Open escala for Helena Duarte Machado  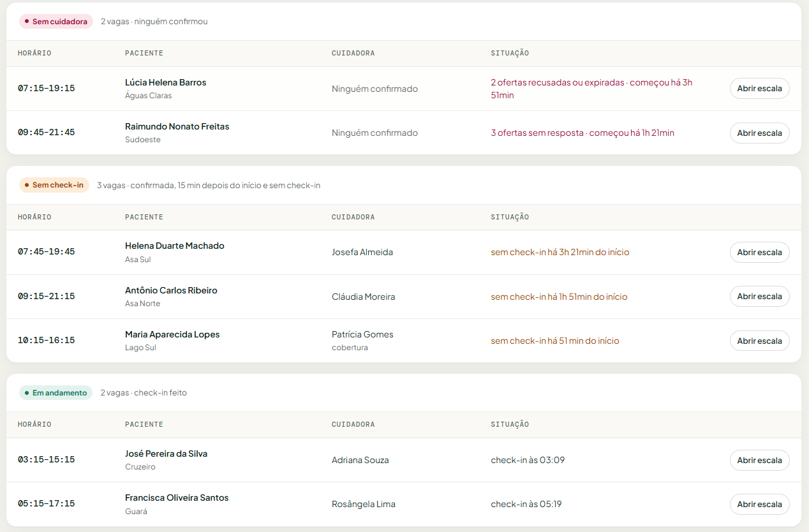pos(759,253)
